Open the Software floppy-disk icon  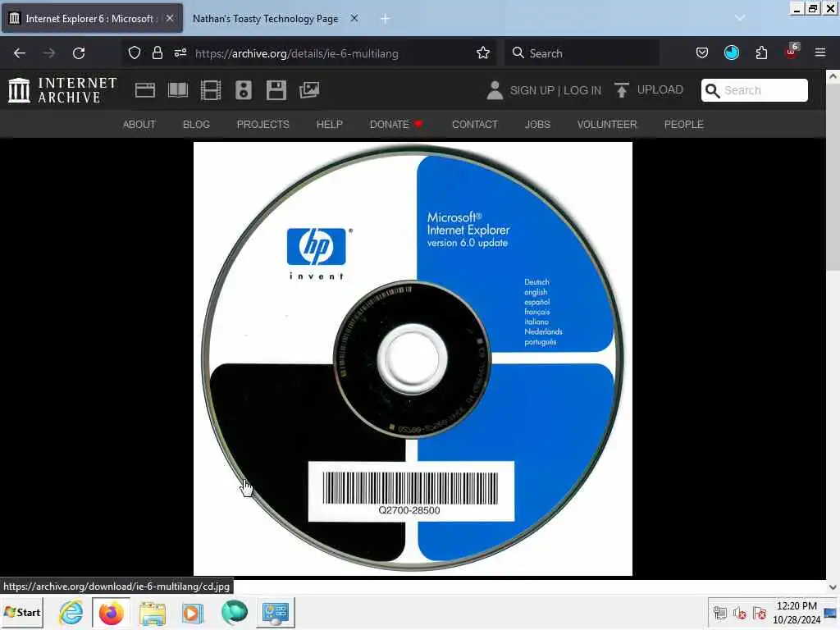[276, 90]
